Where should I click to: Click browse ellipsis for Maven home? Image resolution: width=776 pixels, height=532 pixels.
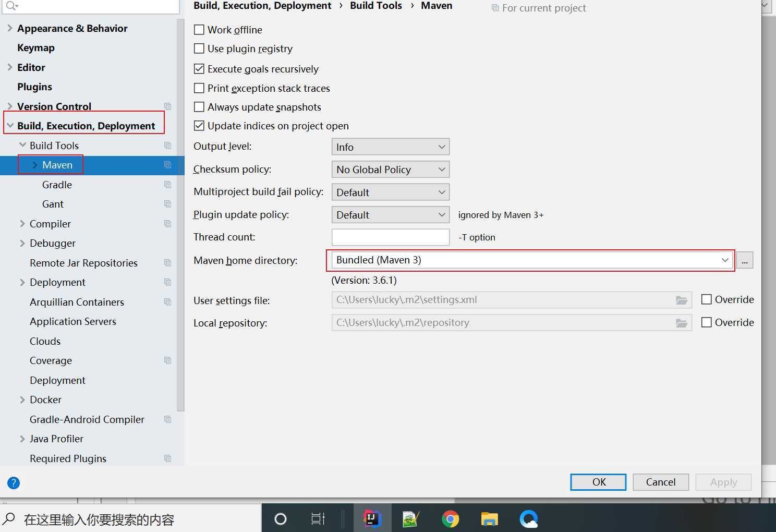point(745,260)
